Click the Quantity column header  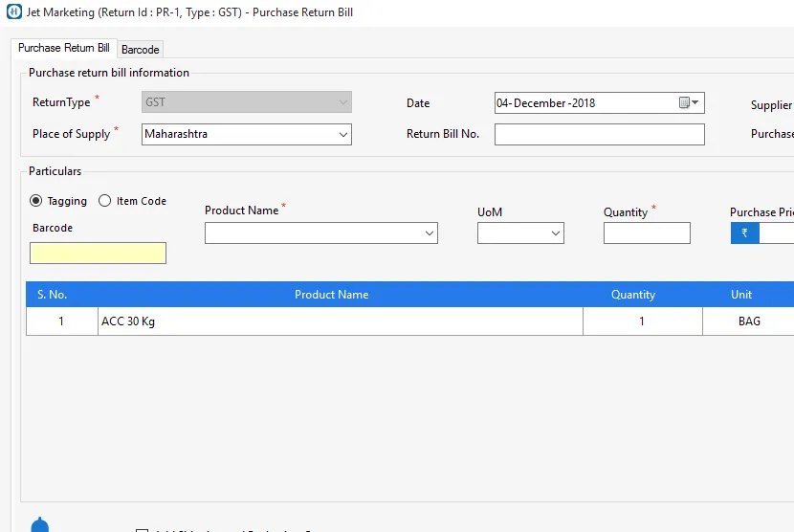[x=633, y=295]
